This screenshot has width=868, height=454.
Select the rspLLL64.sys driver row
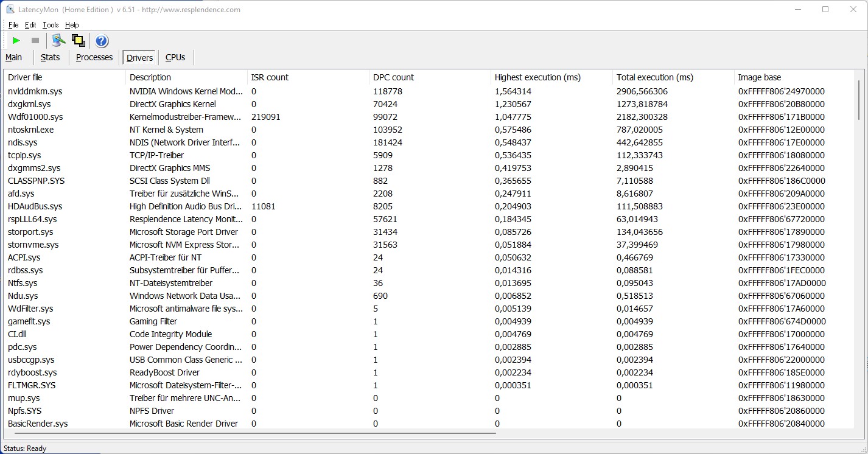[429, 219]
